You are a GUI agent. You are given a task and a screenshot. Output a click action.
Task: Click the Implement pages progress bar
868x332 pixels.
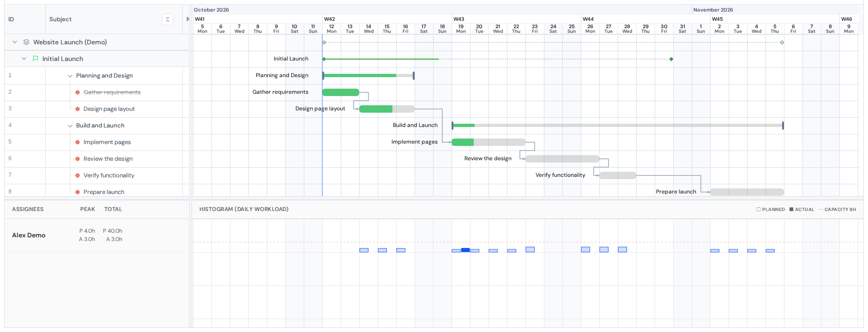488,142
